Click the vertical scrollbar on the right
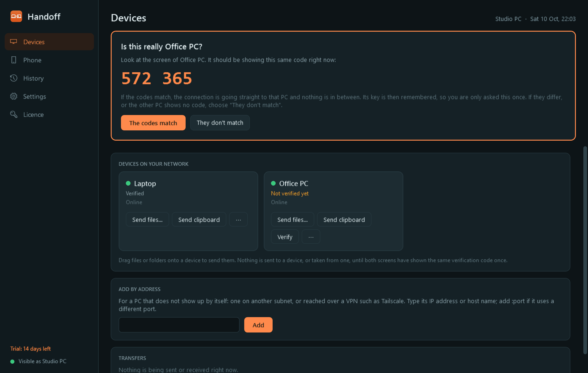The image size is (588, 373). click(x=585, y=250)
